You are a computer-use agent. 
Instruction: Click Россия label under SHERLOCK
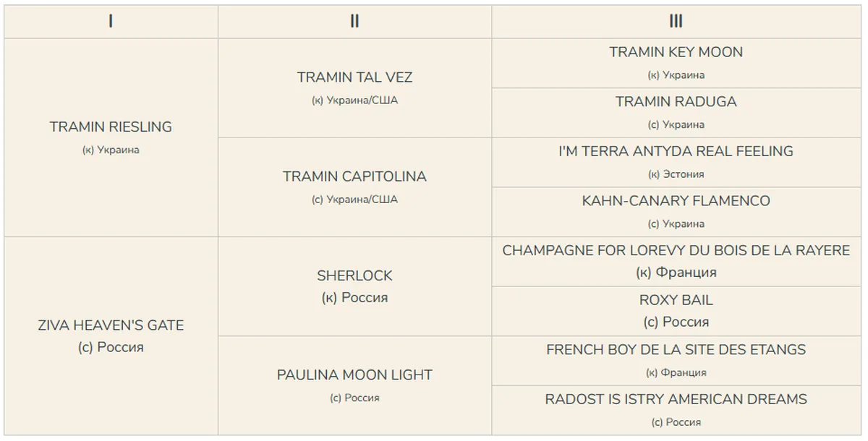pyautogui.click(x=365, y=298)
